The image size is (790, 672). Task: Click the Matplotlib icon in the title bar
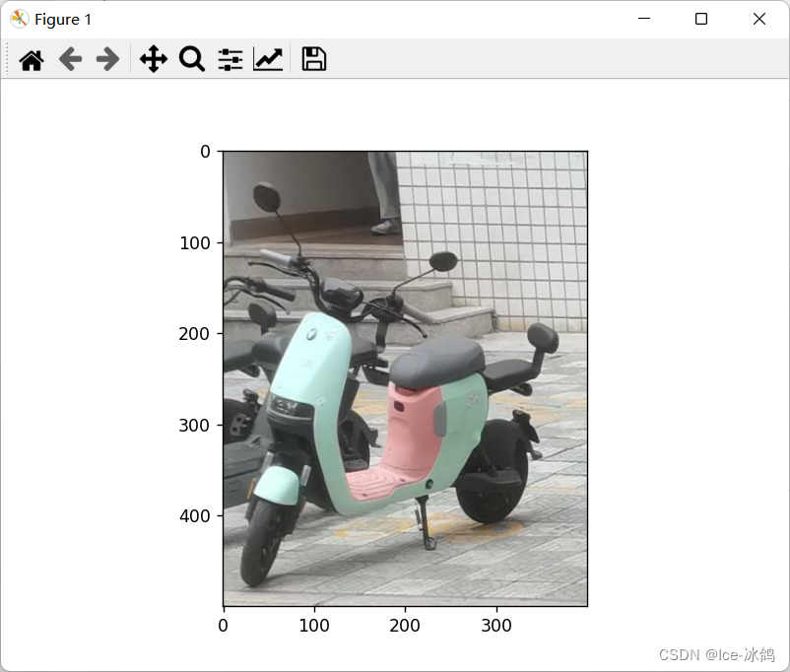(19, 19)
